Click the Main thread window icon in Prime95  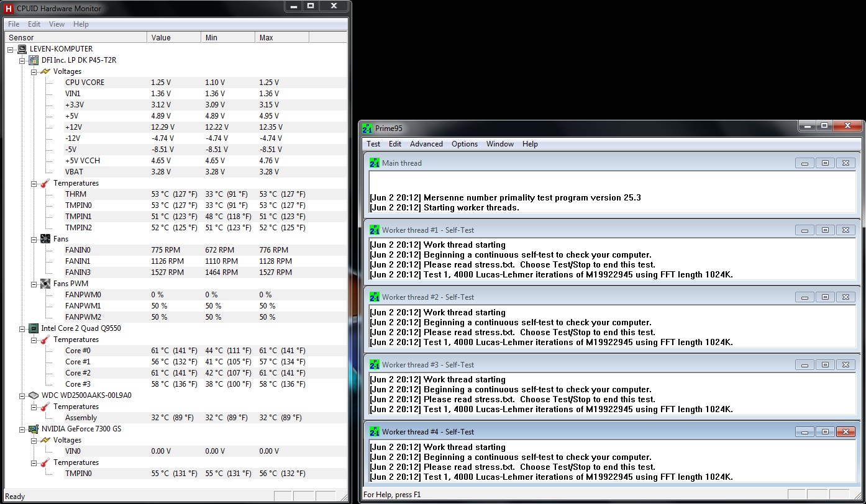coord(374,163)
